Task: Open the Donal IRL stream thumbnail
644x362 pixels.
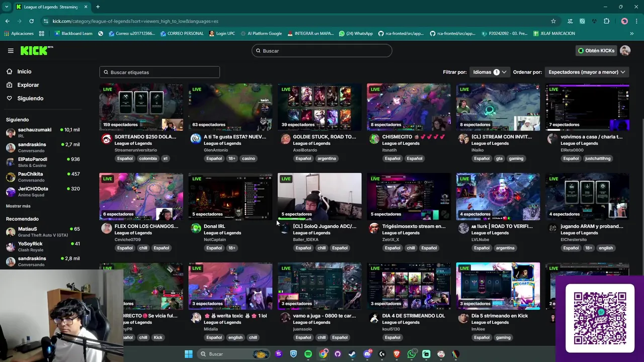Action: pos(230,197)
